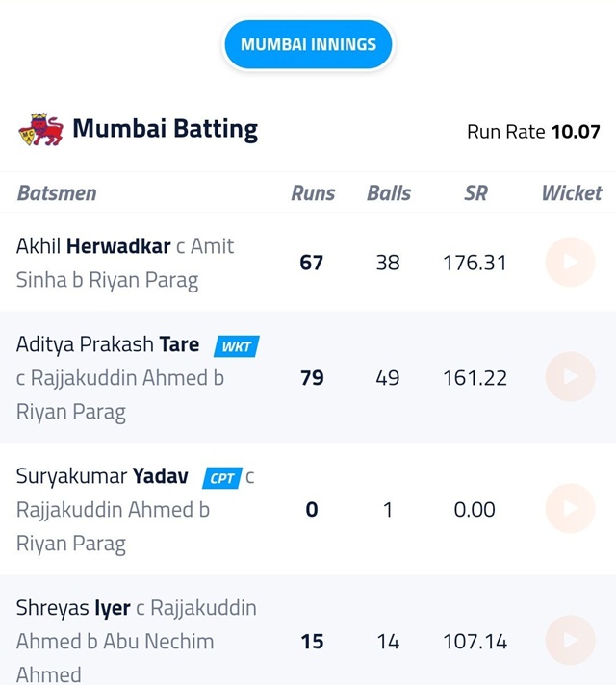The width and height of the screenshot is (616, 685).
Task: Click the Balls column header
Action: pos(389,193)
